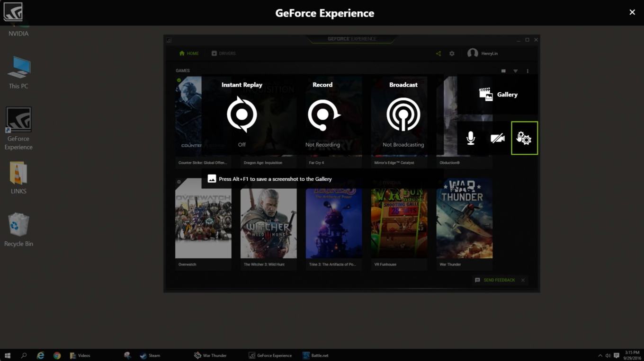Open the games filter icon
The height and width of the screenshot is (361, 644).
pyautogui.click(x=516, y=71)
